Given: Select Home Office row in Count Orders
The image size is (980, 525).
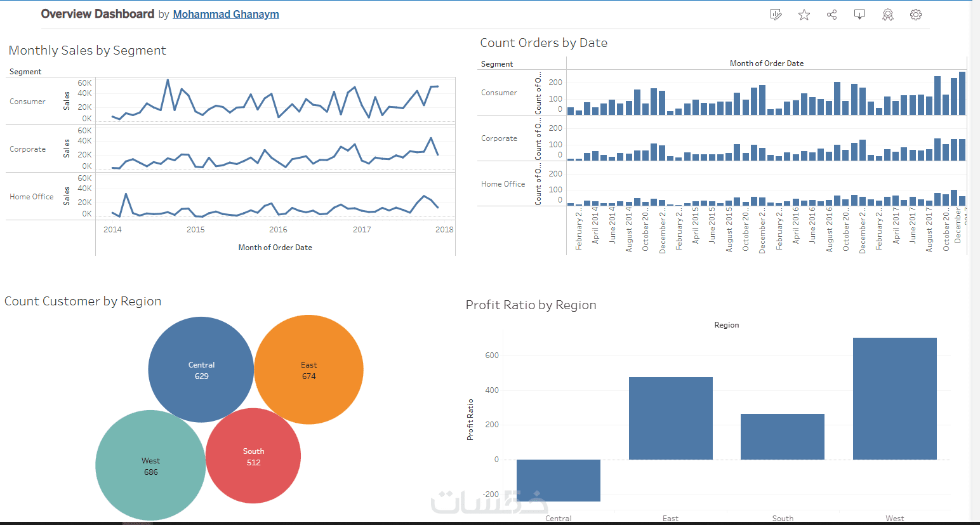Looking at the screenshot, I should coord(503,184).
